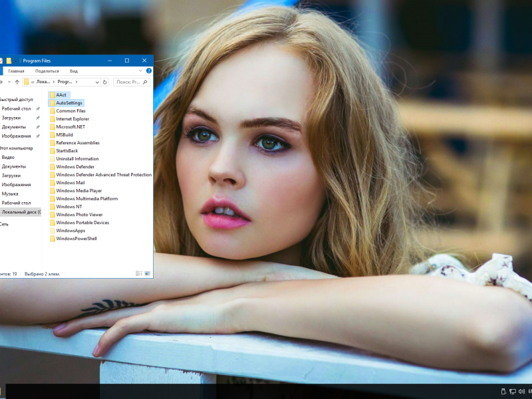Open the Customize Quick Access Toolbar dropdown
Viewport: 532px width, 399px height.
pos(15,61)
